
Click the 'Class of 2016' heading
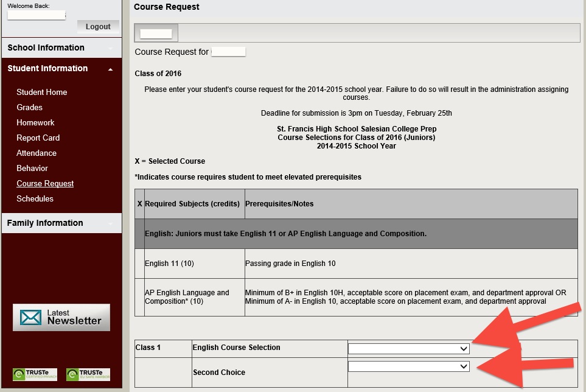click(x=158, y=74)
